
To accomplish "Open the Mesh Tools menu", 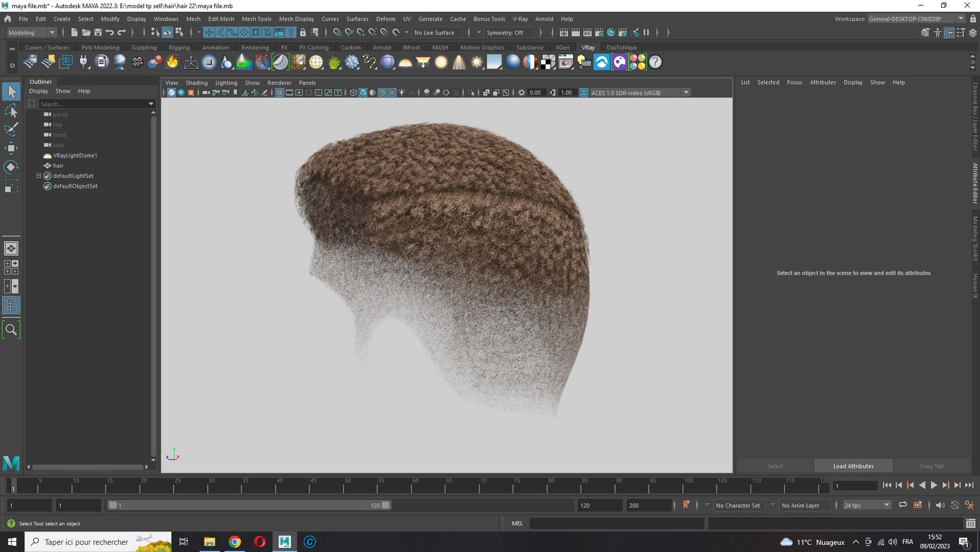I will coord(256,19).
